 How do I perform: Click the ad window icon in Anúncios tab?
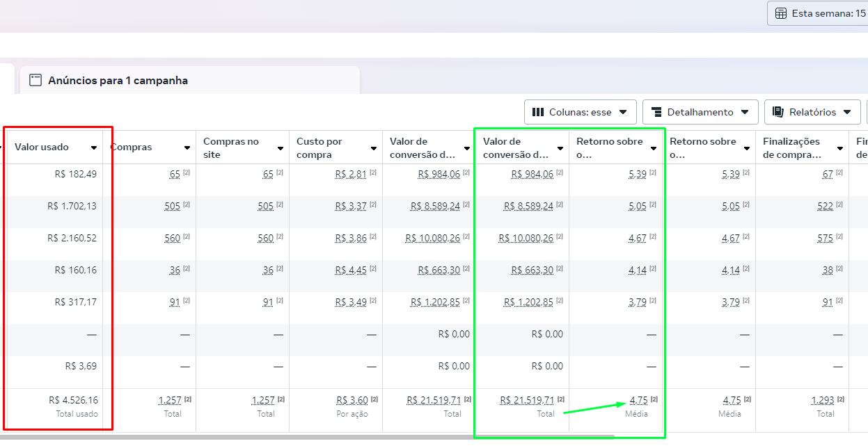35,80
